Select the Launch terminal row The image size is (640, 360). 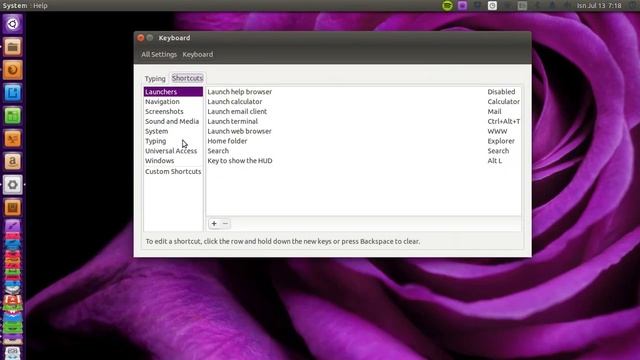(x=363, y=121)
